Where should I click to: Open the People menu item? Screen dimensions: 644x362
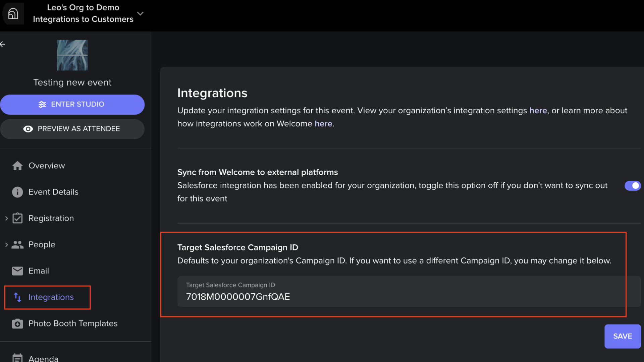click(42, 245)
